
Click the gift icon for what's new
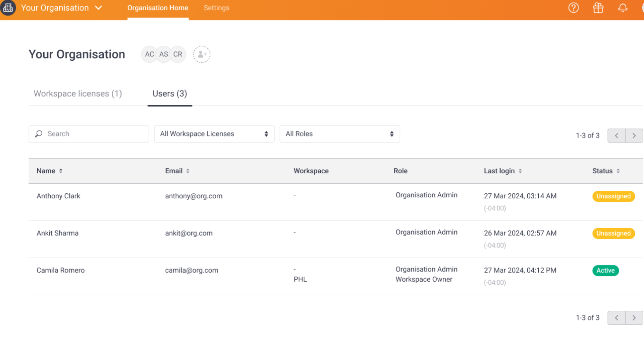point(598,8)
